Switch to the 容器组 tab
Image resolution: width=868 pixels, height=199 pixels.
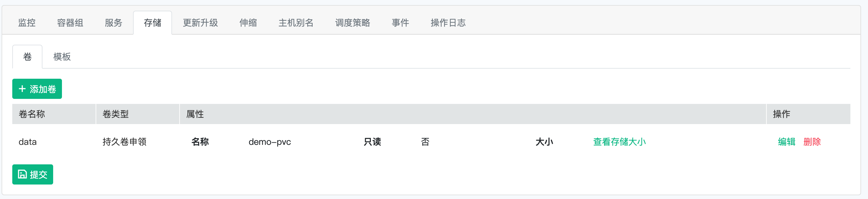pyautogui.click(x=70, y=23)
